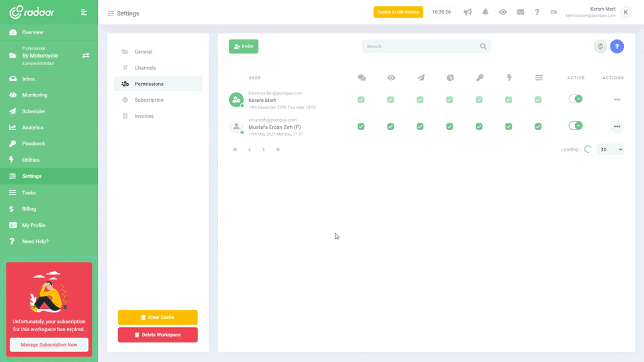
Task: Click the Search input field
Action: coord(419,46)
